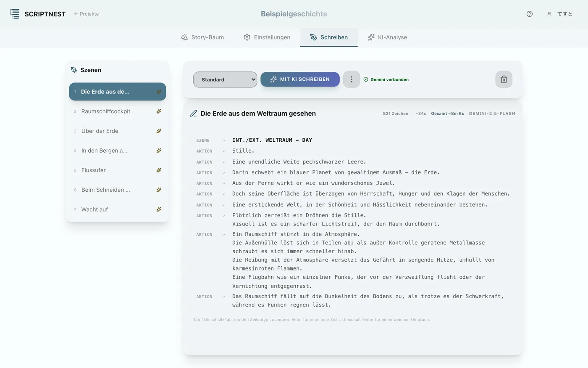Select the In den Bergen a... scene
The height and width of the screenshot is (368, 588).
(x=118, y=151)
